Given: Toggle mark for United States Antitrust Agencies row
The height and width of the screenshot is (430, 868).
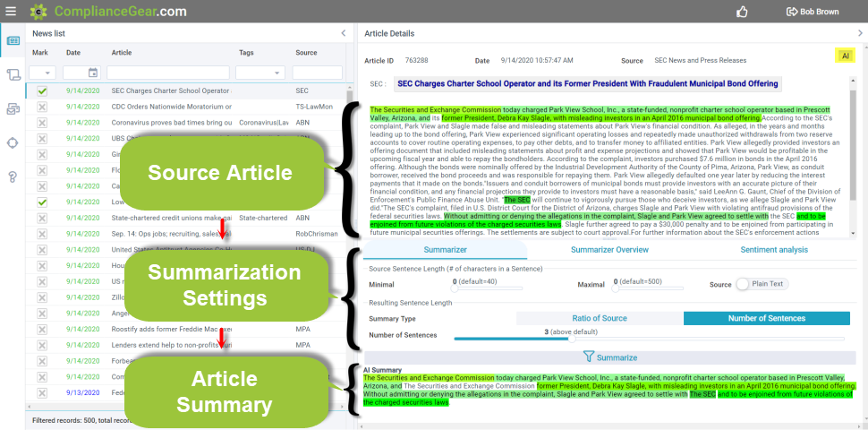Looking at the screenshot, I should coord(42,250).
